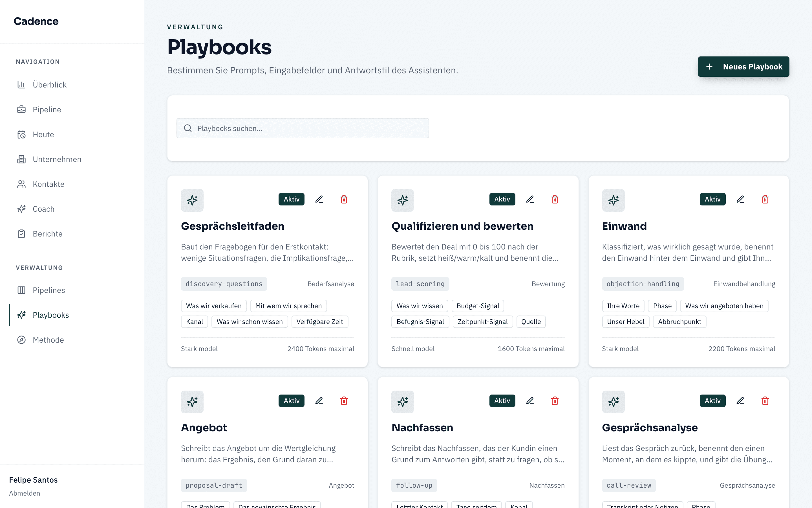Click the Aktiv badge on Einwand
The height and width of the screenshot is (508, 812).
[x=713, y=199]
